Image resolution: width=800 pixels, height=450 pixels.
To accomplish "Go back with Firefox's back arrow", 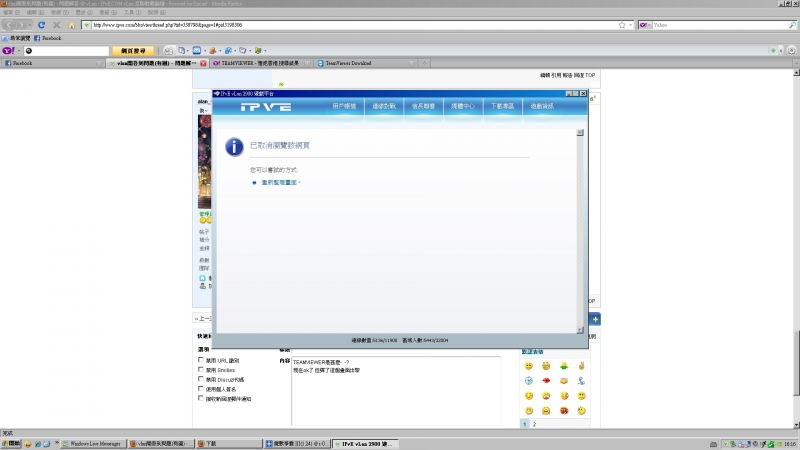I will (x=9, y=24).
